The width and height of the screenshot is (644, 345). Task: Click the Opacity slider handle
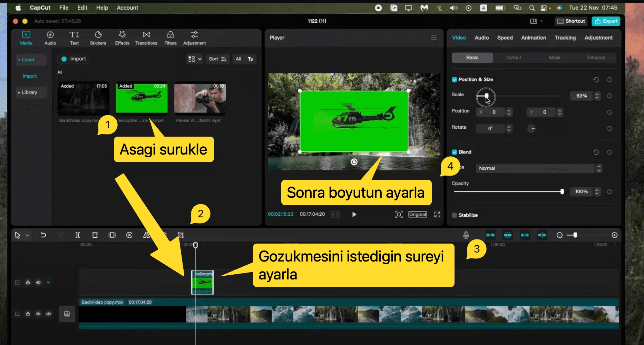pos(562,192)
